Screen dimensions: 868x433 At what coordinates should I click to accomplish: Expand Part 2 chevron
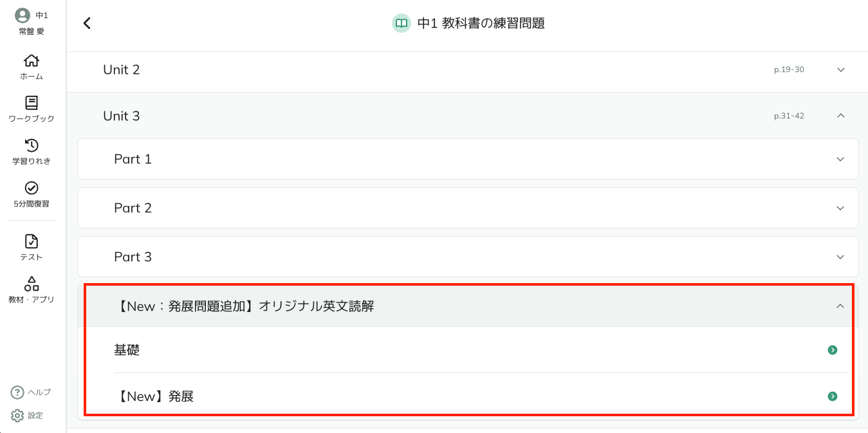[x=840, y=208]
